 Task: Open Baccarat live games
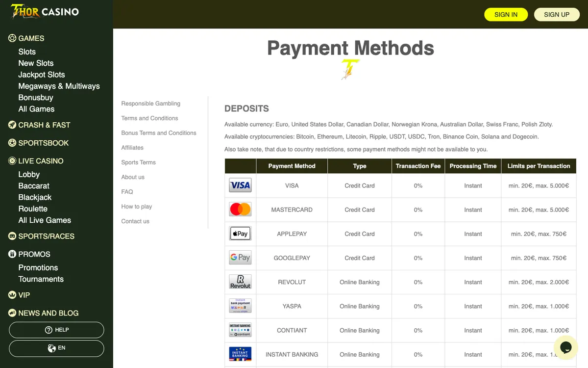tap(34, 186)
